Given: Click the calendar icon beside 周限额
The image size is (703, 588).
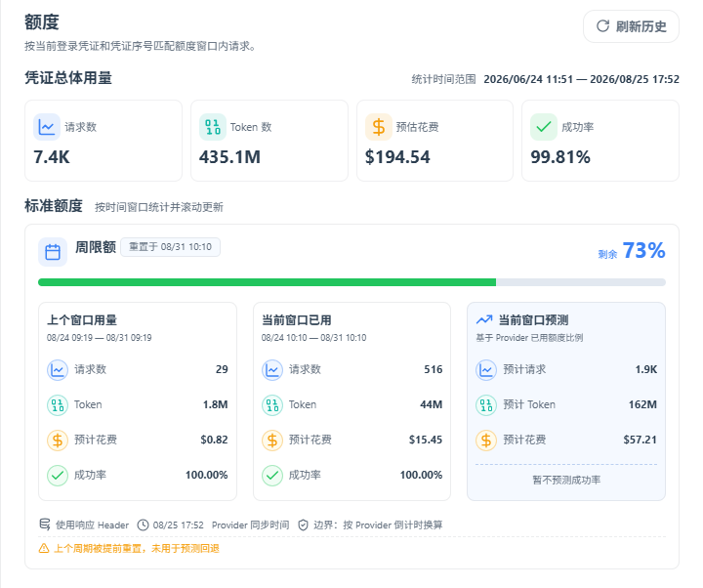Looking at the screenshot, I should pyautogui.click(x=53, y=252).
